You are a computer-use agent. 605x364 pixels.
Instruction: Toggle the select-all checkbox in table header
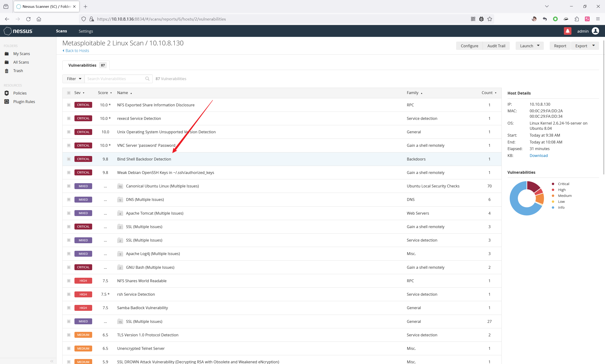69,93
